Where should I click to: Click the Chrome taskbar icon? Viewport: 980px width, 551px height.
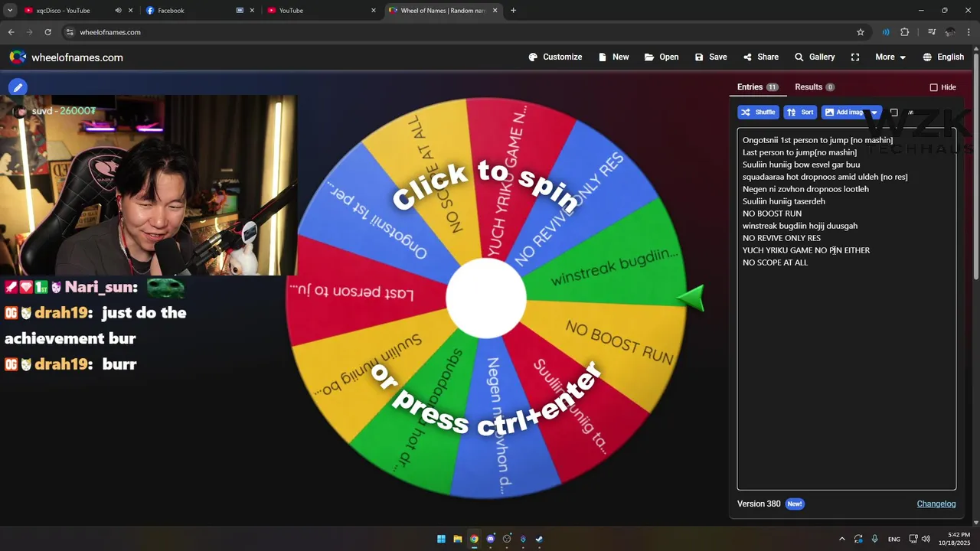[x=474, y=539]
